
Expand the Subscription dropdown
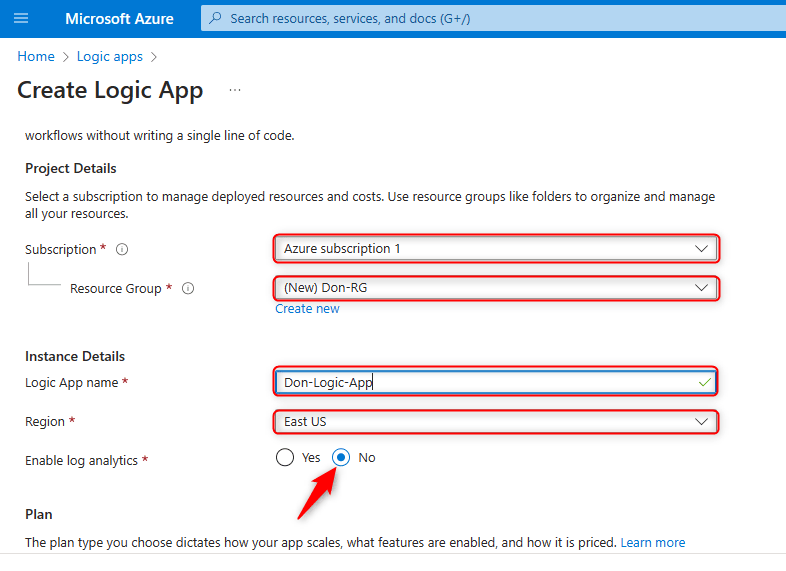pyautogui.click(x=496, y=249)
